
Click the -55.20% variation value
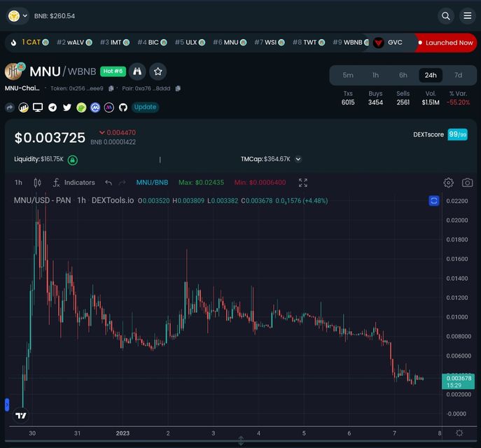[458, 102]
